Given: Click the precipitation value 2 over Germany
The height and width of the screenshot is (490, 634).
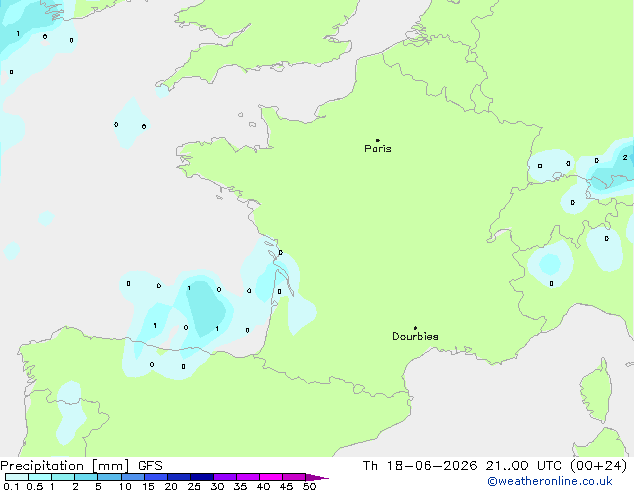Looking at the screenshot, I should [625, 158].
